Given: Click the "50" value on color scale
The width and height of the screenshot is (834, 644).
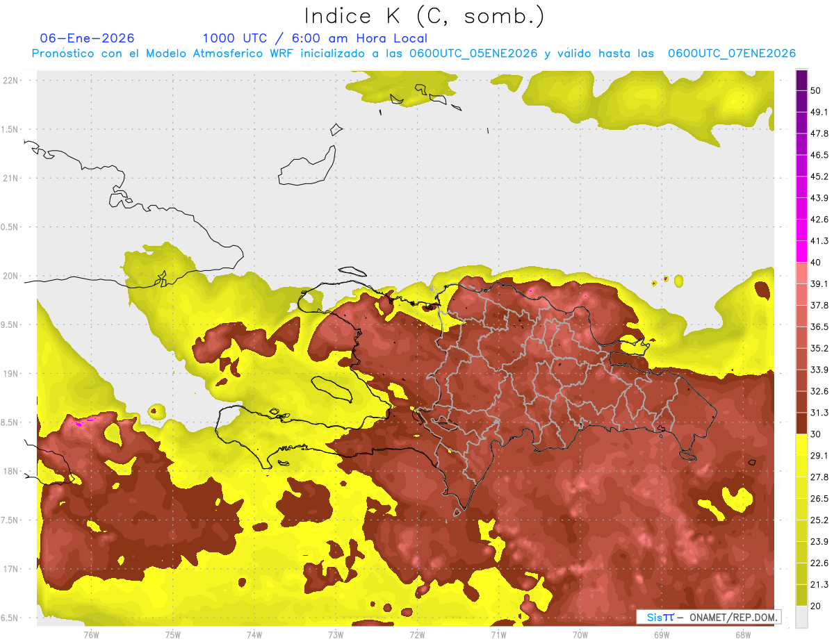Looking at the screenshot, I should click(x=816, y=91).
